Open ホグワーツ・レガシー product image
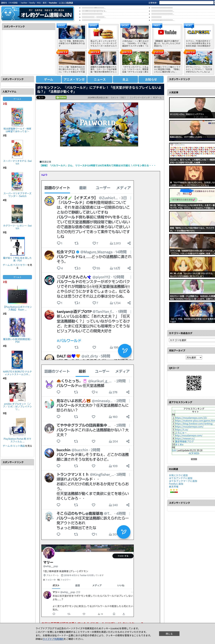 click(x=17, y=214)
